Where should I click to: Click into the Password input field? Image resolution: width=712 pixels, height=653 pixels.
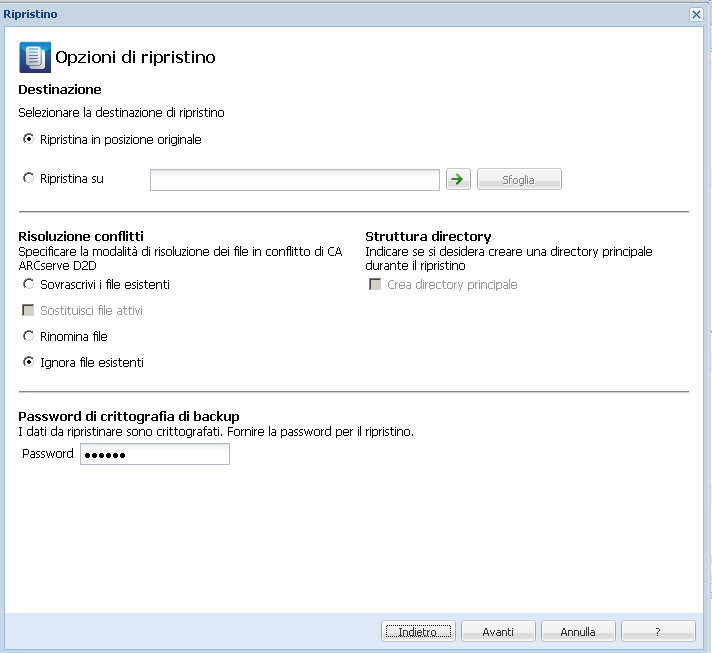click(155, 454)
